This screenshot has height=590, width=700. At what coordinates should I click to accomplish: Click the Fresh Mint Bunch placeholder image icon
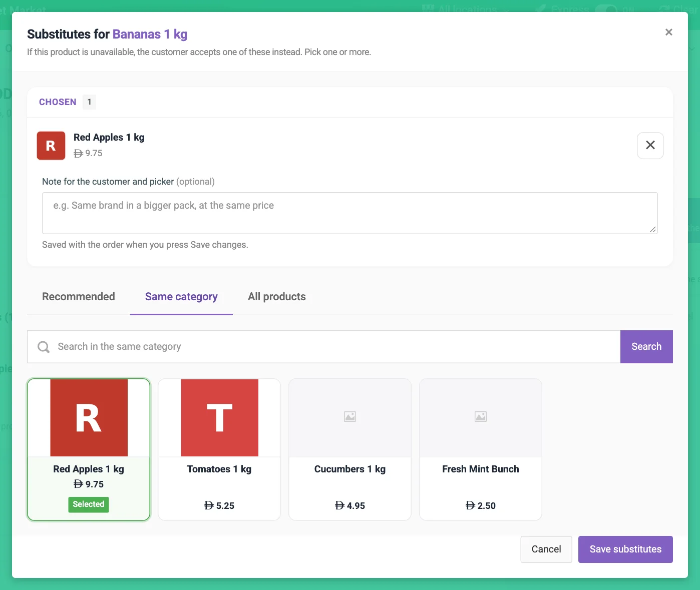(481, 416)
